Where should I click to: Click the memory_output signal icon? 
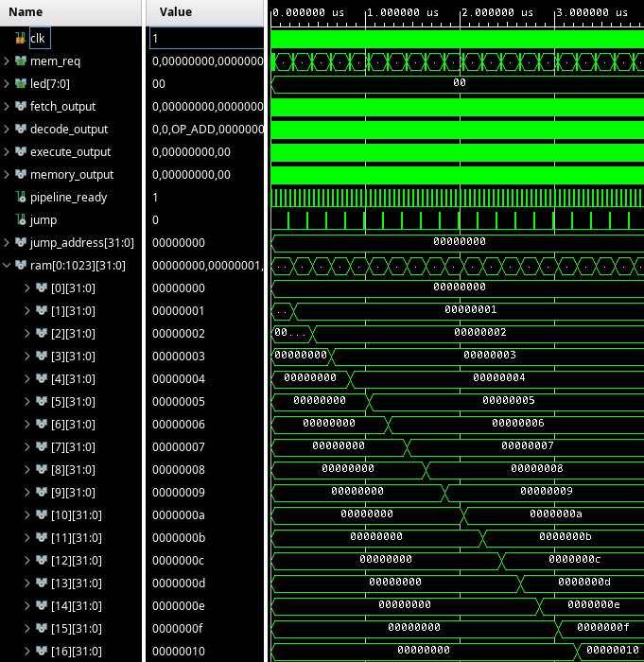pyautogui.click(x=20, y=174)
